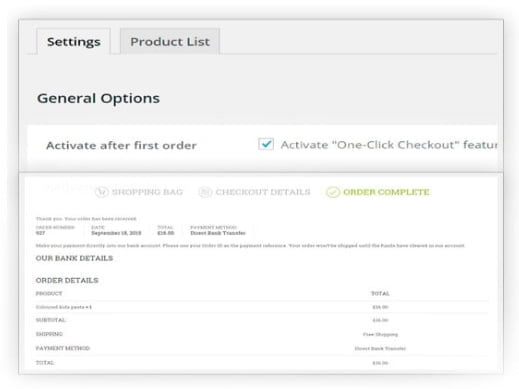Image resolution: width=519 pixels, height=389 pixels.
Task: Click the Free Shipping value
Action: point(380,334)
